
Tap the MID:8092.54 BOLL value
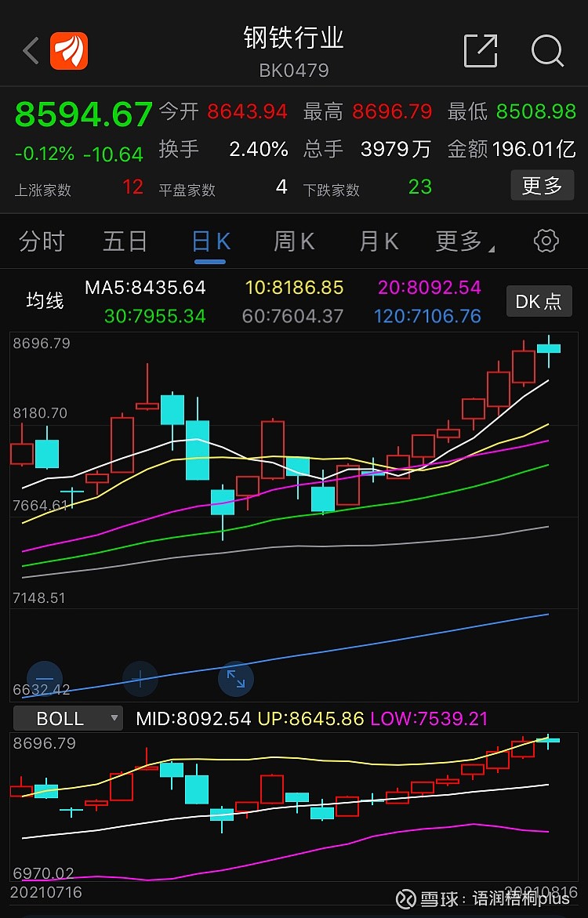(194, 718)
